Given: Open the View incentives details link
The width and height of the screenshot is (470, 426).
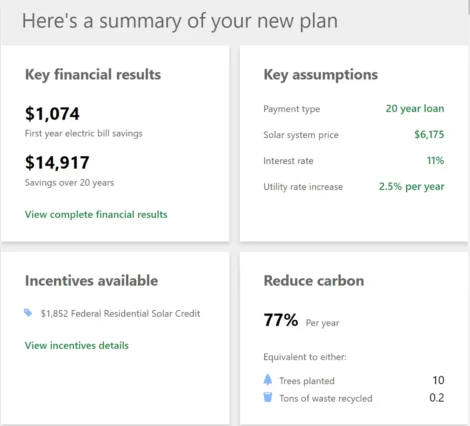Looking at the screenshot, I should pyautogui.click(x=77, y=345).
